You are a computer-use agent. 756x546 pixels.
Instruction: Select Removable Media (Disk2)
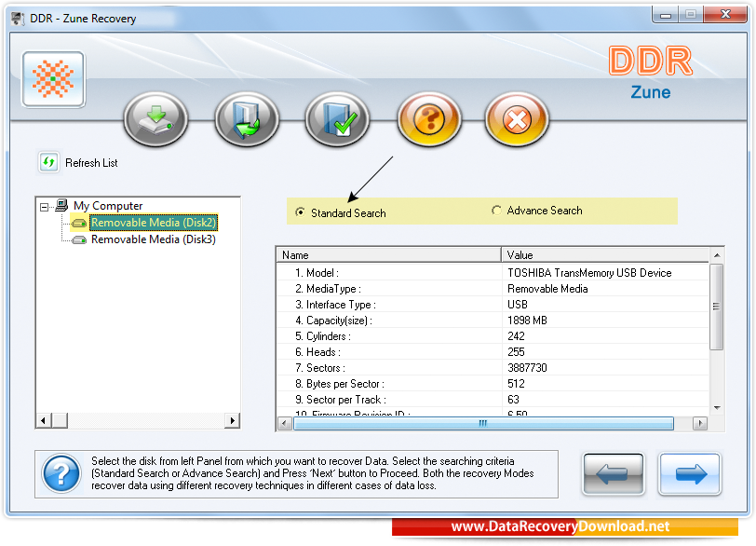coord(154,223)
